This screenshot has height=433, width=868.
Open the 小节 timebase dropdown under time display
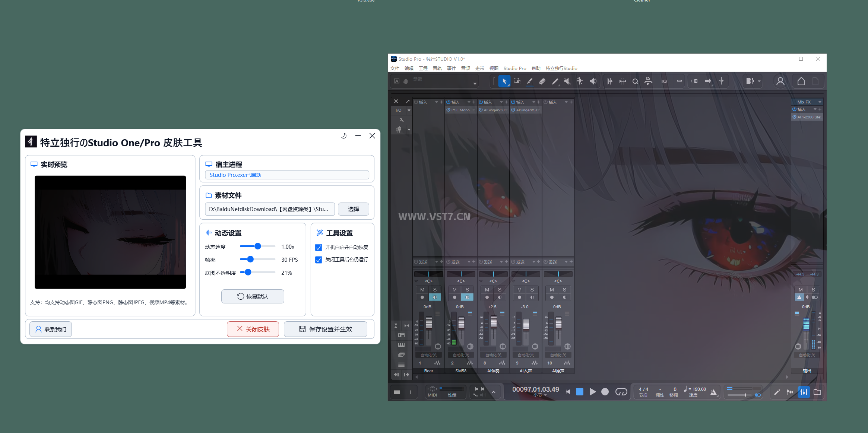[x=546, y=395]
